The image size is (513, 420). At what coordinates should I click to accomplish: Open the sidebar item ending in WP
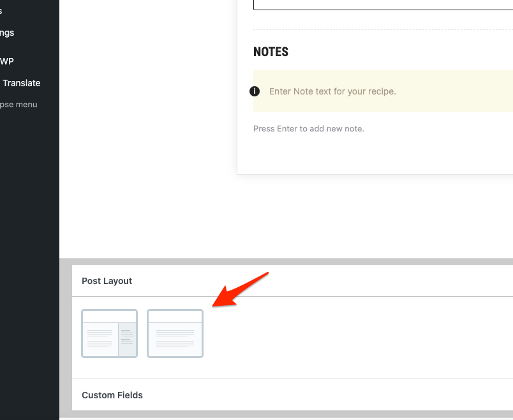click(x=7, y=61)
